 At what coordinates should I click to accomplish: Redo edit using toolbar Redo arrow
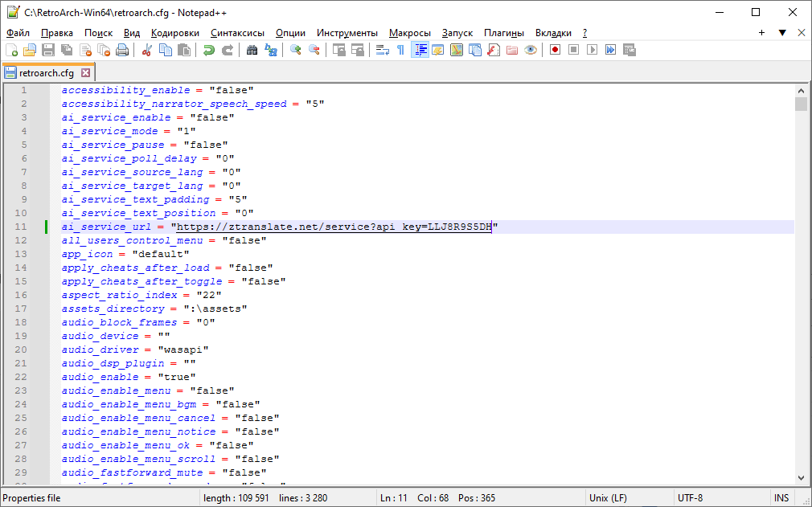coord(228,50)
